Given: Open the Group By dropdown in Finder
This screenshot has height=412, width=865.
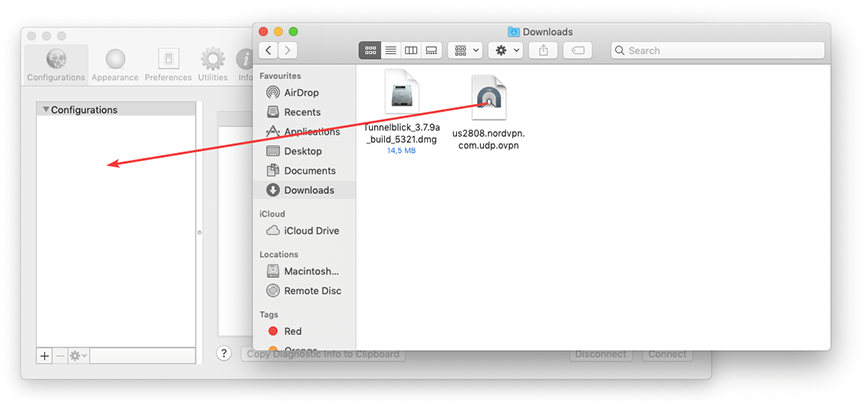Looking at the screenshot, I should point(465,50).
